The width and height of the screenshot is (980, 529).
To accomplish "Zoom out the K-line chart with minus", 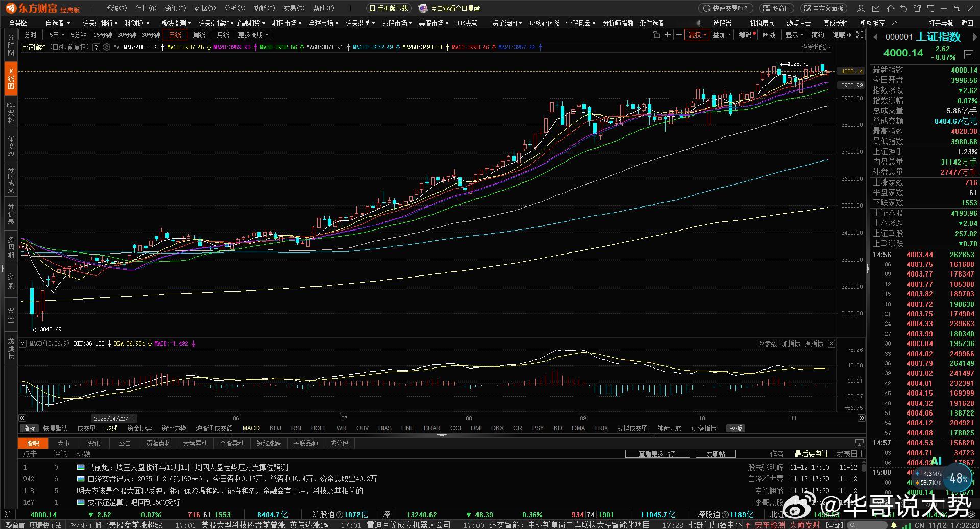I will pyautogui.click(x=679, y=35).
